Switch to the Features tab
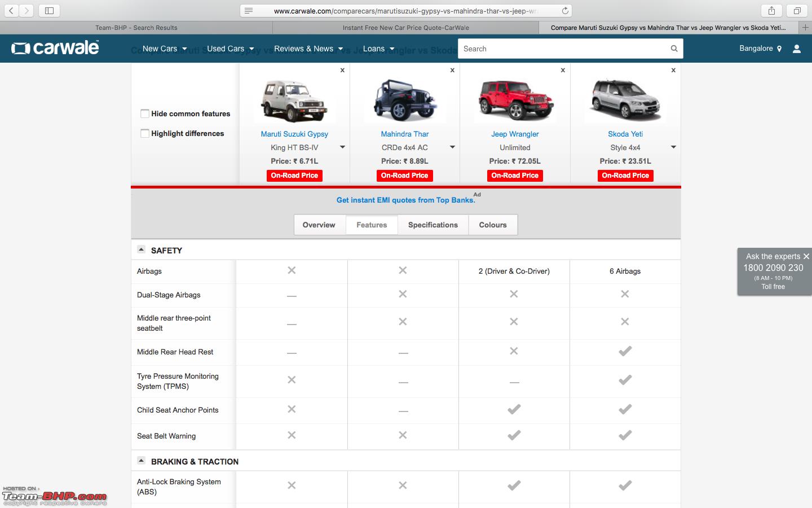 pyautogui.click(x=372, y=225)
